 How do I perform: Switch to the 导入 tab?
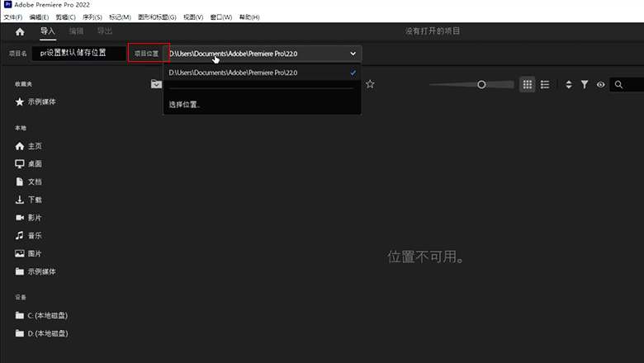(48, 31)
